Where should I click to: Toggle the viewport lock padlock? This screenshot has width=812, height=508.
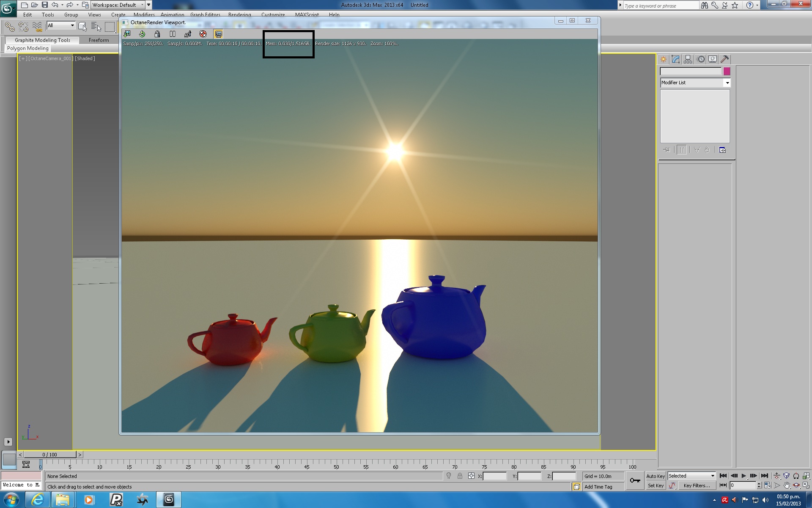(x=157, y=34)
